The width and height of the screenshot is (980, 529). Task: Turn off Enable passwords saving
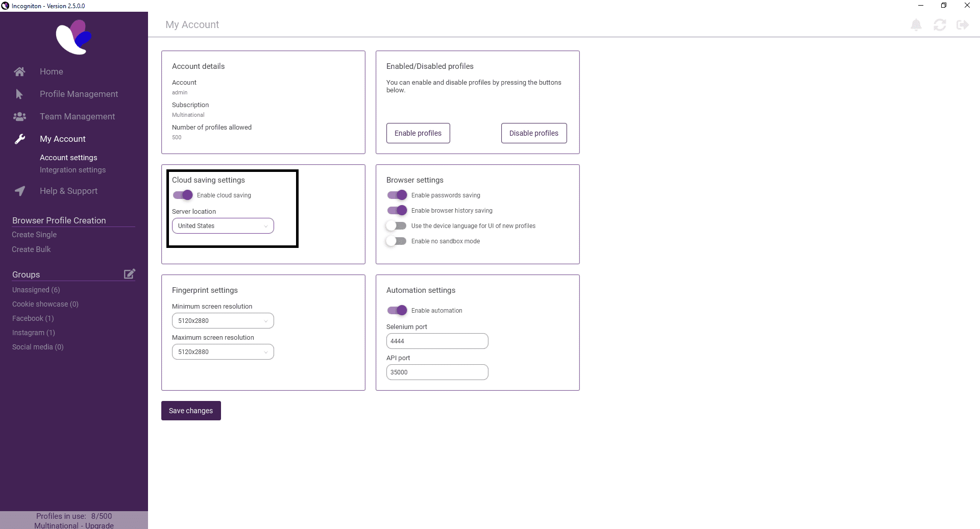coord(397,195)
